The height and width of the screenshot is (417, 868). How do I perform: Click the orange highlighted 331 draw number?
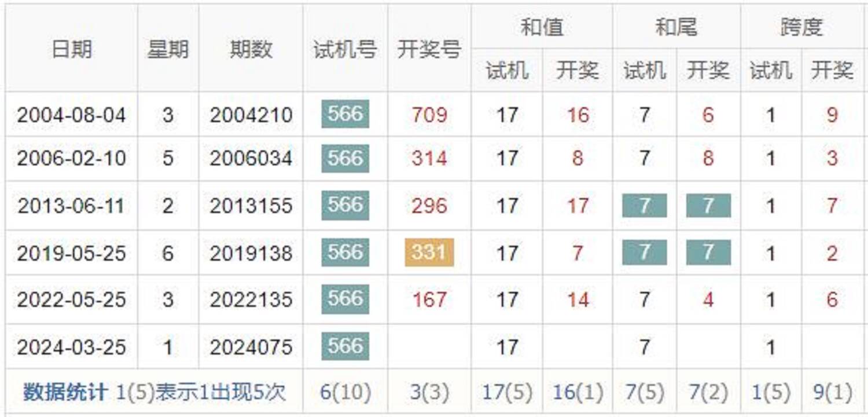pos(429,253)
